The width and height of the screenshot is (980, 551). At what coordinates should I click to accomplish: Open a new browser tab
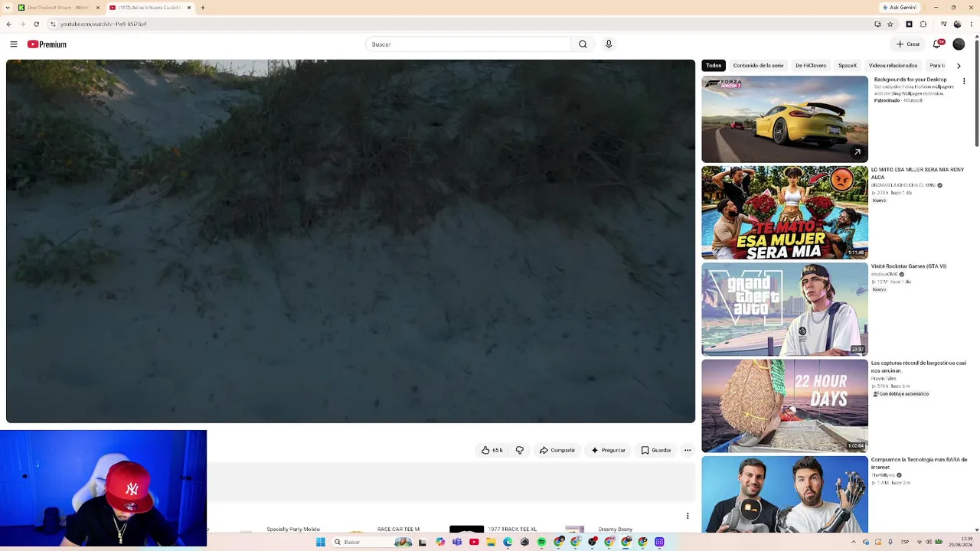pos(202,8)
